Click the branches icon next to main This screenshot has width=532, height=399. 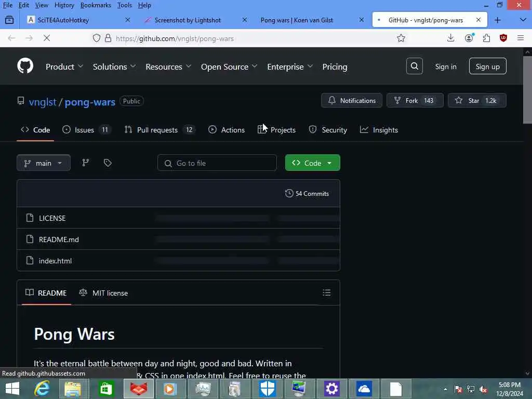coord(86,163)
